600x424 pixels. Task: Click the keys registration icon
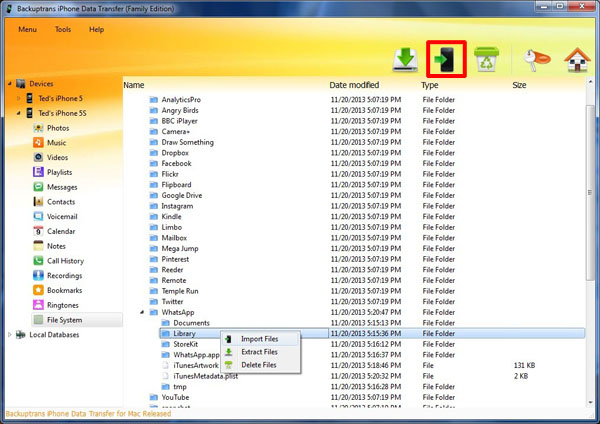coord(536,60)
